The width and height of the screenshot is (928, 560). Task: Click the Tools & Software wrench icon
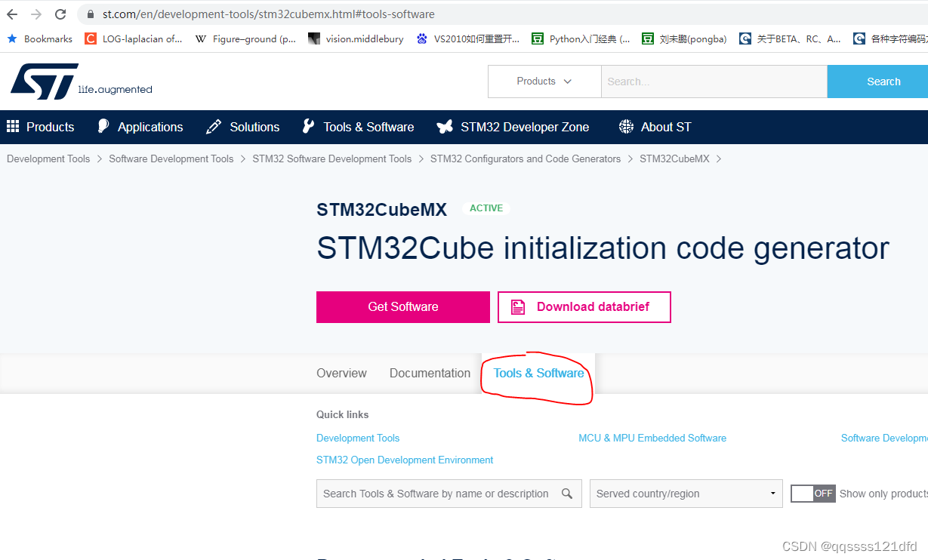click(308, 127)
